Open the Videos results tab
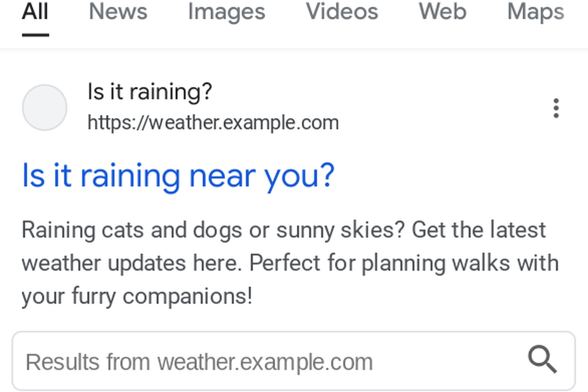The height and width of the screenshot is (392, 588). pos(342,12)
